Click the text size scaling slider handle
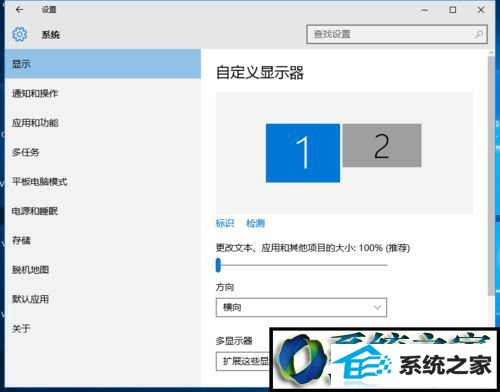Screen dimensions: 500x392 (x=218, y=265)
